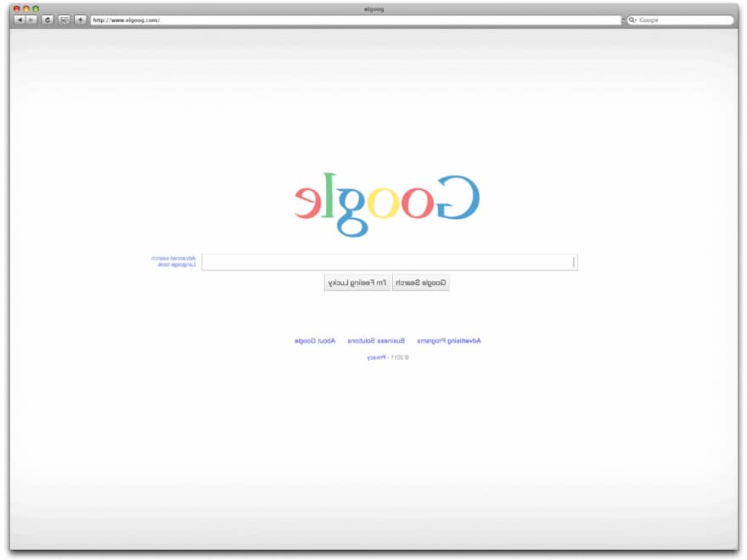
Task: Click the mirrored Google Search button
Action: pos(421,283)
